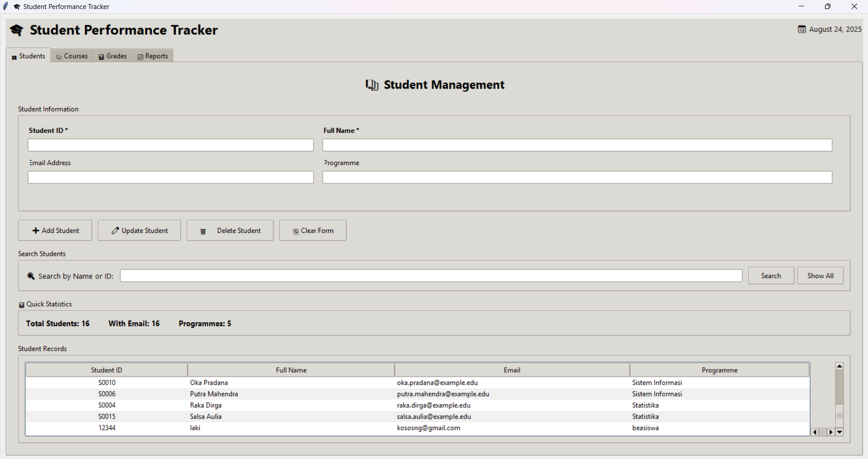
Task: Click the magnifying glass search icon
Action: pos(30,276)
